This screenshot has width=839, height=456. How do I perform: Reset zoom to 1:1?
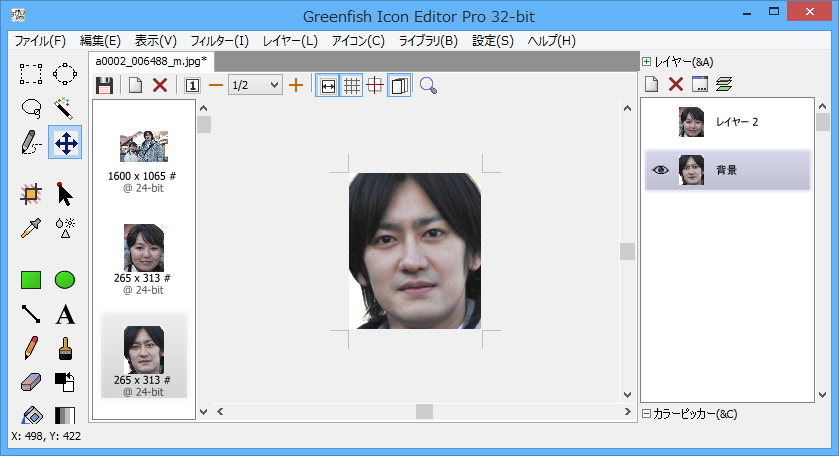(192, 86)
